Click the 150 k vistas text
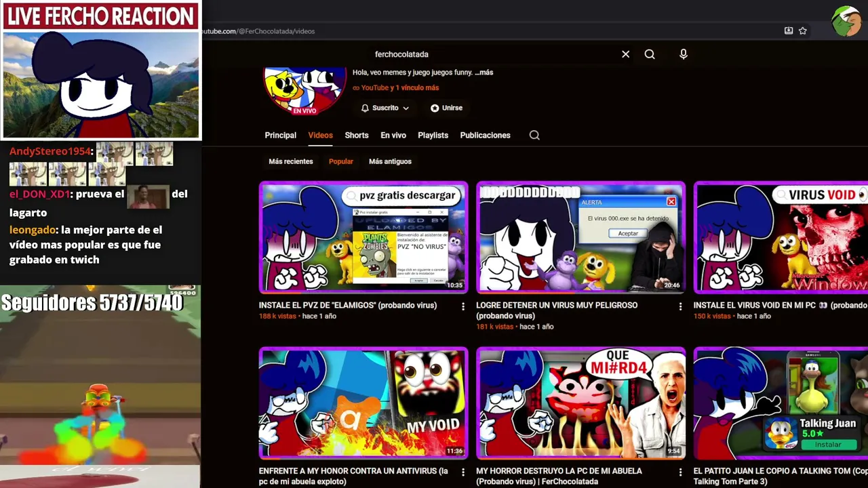 [712, 316]
